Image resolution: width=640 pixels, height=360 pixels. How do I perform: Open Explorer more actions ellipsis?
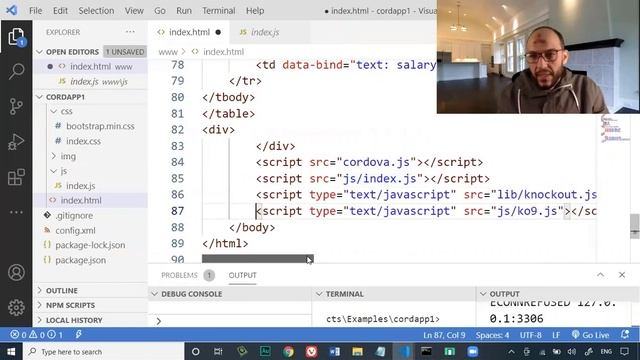(x=130, y=32)
